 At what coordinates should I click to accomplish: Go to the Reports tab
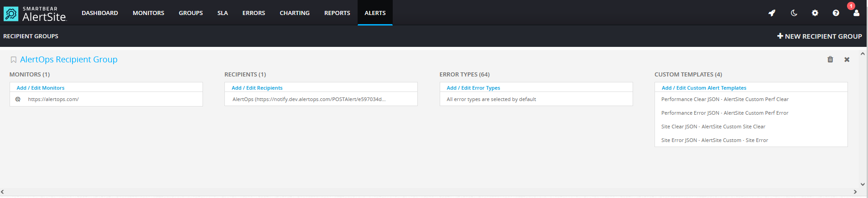click(337, 13)
